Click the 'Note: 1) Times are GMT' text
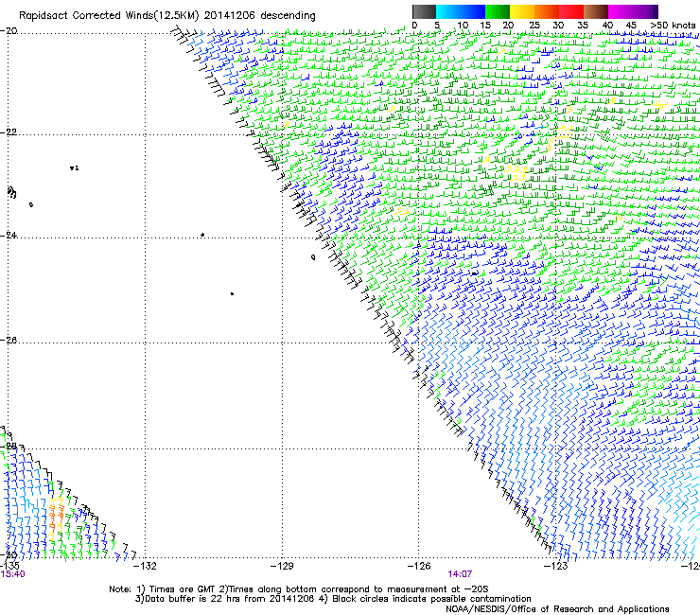Viewport: 700px width, 615px height. click(x=163, y=589)
